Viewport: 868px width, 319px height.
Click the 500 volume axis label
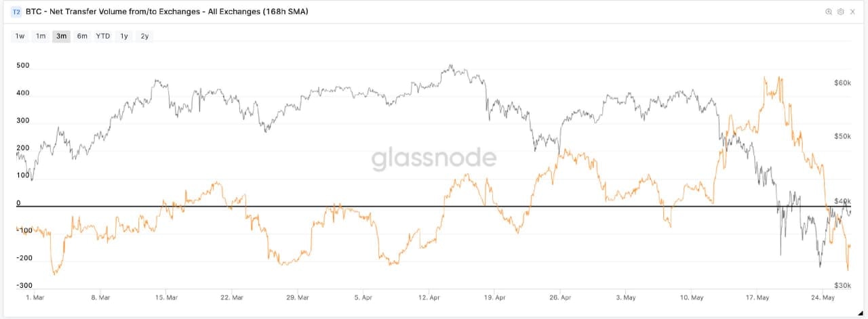coord(22,66)
